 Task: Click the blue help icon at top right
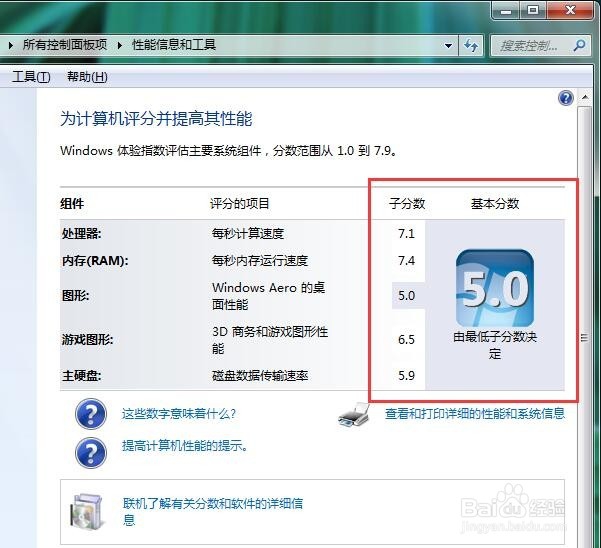click(x=566, y=98)
